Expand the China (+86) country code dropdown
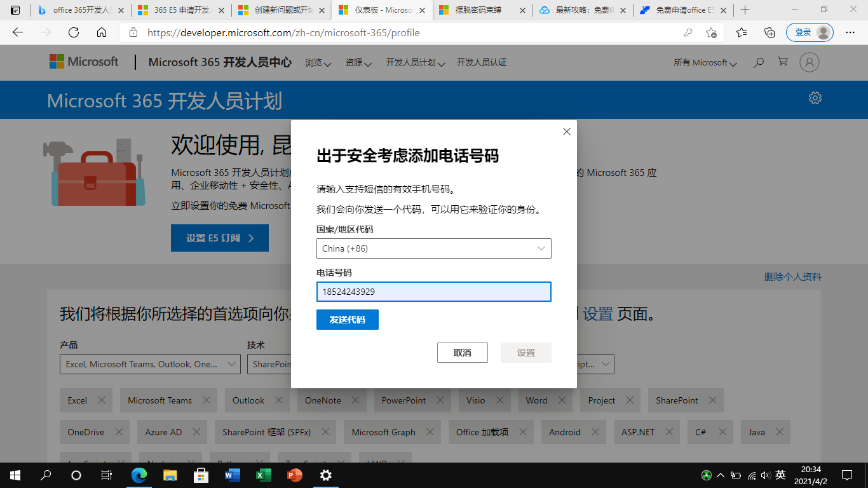This screenshot has height=488, width=868. click(x=434, y=248)
